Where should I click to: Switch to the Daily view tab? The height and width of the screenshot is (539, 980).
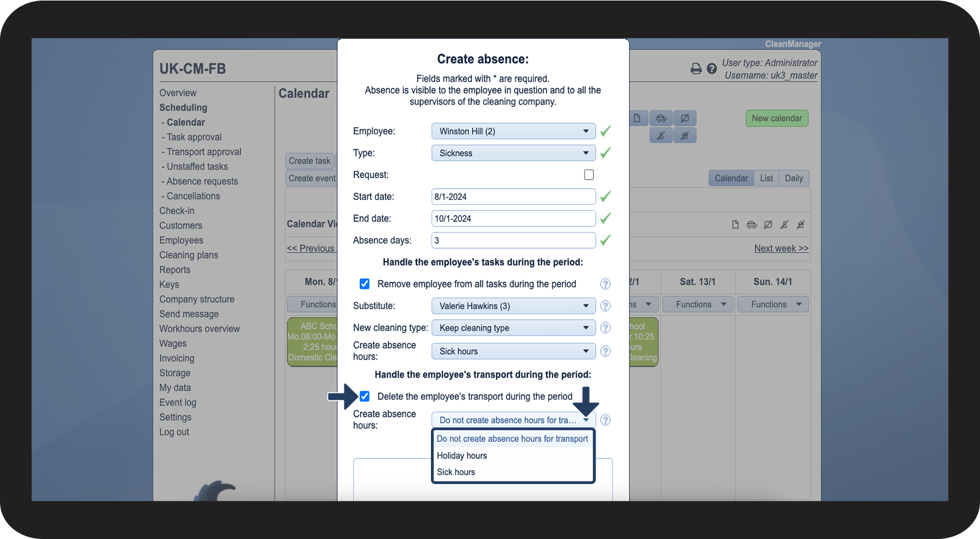(x=794, y=178)
